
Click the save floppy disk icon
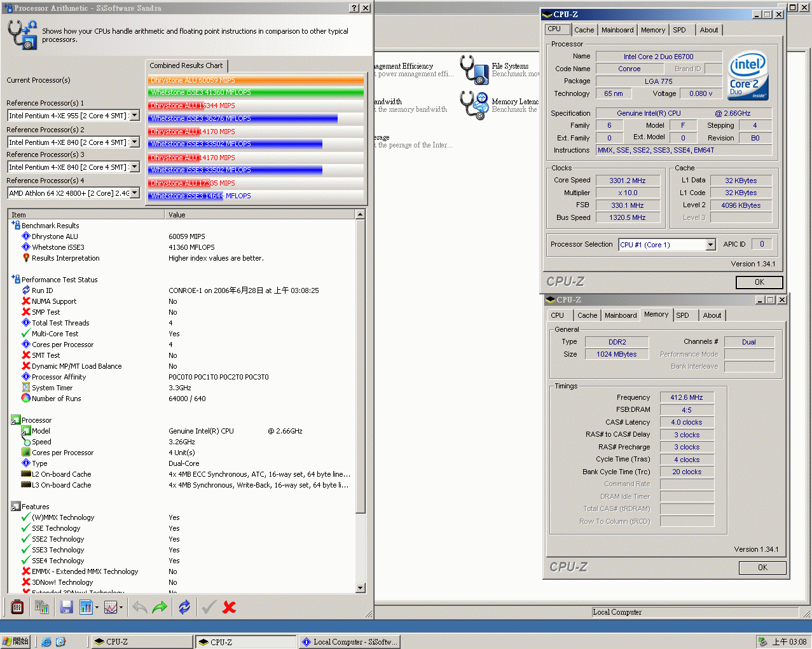pos(66,607)
